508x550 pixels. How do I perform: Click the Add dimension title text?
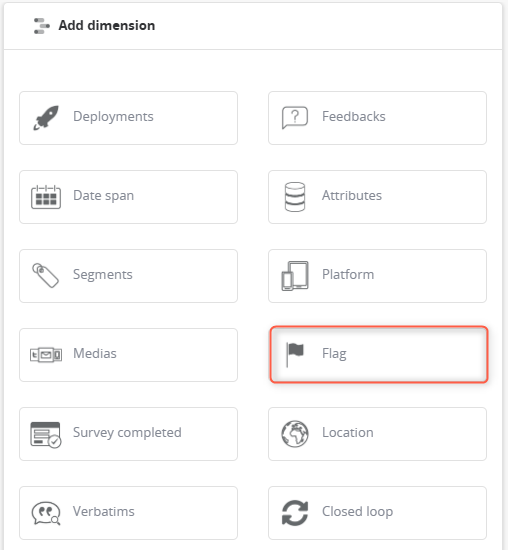tap(107, 26)
